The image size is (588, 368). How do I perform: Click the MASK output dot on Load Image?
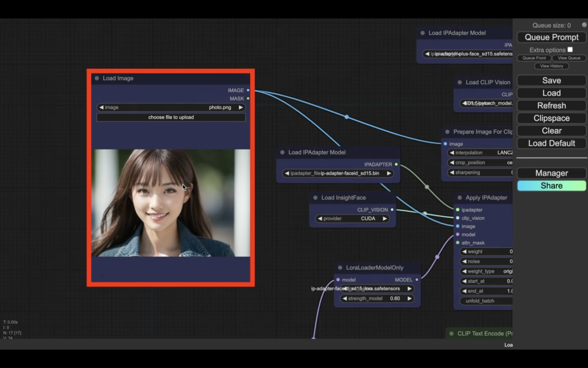click(248, 99)
